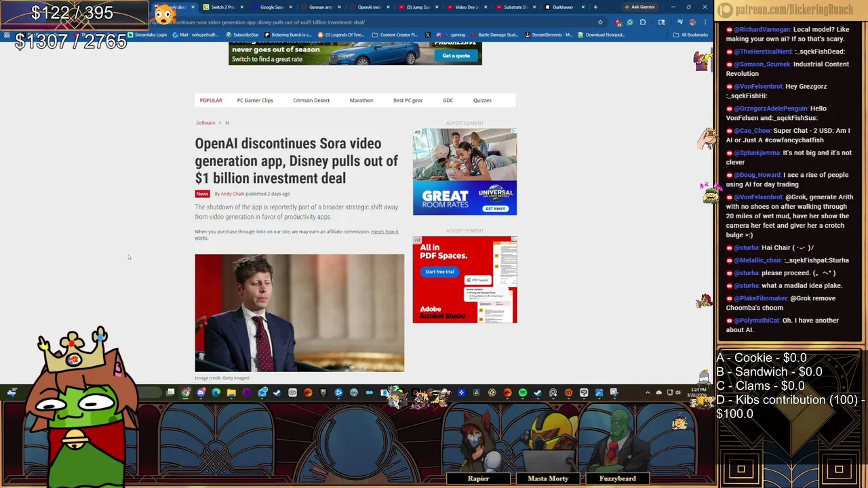Viewport: 868px width, 488px height.
Task: Click Start free trial on Adobe ad
Action: coord(439,272)
